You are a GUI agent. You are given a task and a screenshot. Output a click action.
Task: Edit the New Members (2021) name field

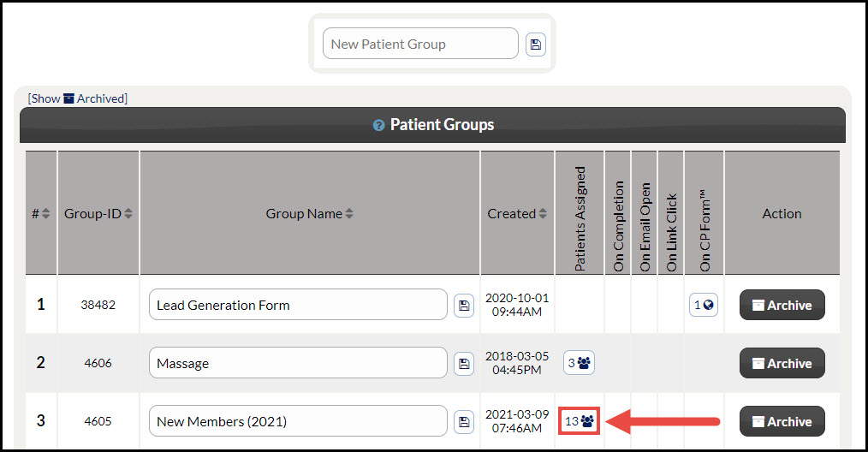click(x=298, y=421)
